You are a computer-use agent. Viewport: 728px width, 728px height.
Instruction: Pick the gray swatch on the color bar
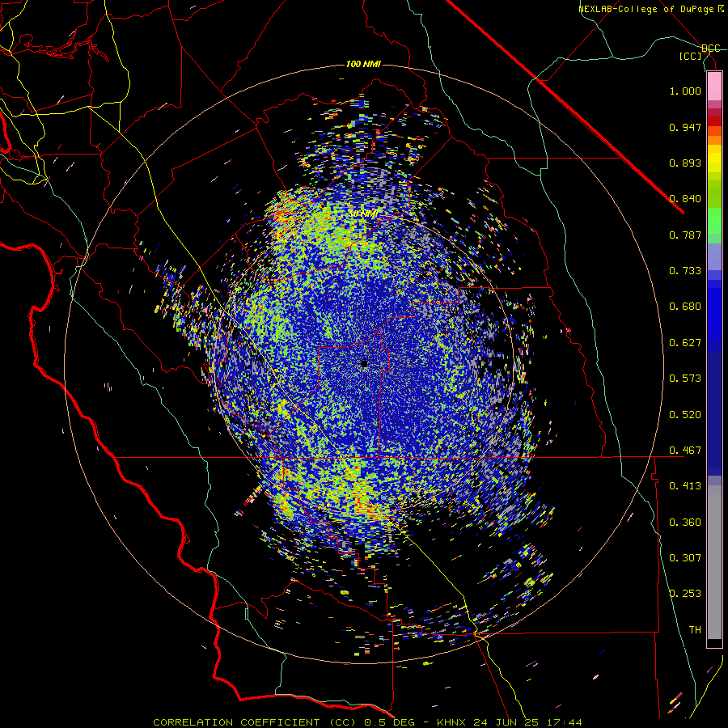point(714,562)
